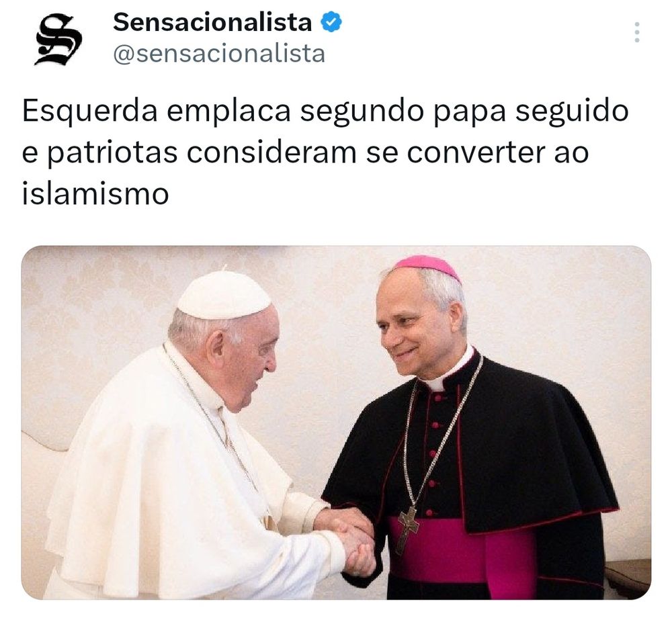The height and width of the screenshot is (618, 672).
Task: Click the dark furniture in photo's bottom-right corner
Action: (x=628, y=579)
